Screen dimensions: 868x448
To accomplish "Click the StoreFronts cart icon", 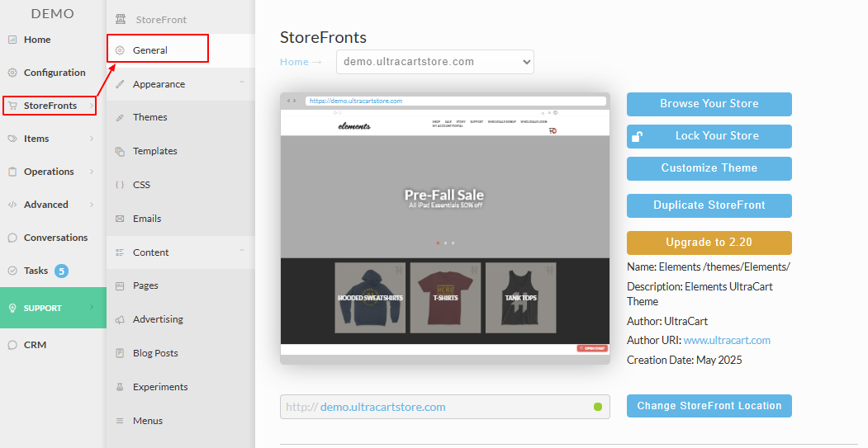I will (12, 106).
